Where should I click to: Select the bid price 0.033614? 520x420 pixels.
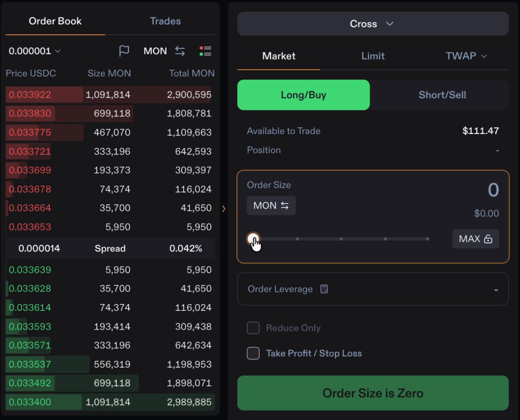[x=30, y=307]
